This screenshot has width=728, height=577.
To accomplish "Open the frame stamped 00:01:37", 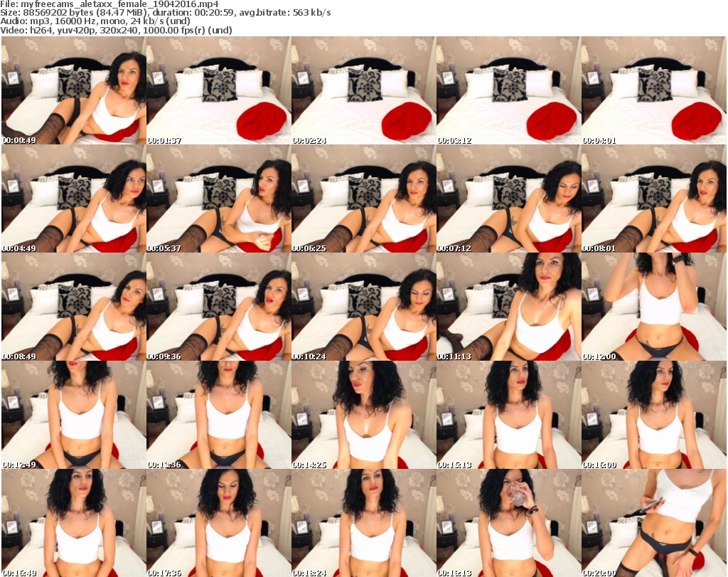I will [x=219, y=90].
